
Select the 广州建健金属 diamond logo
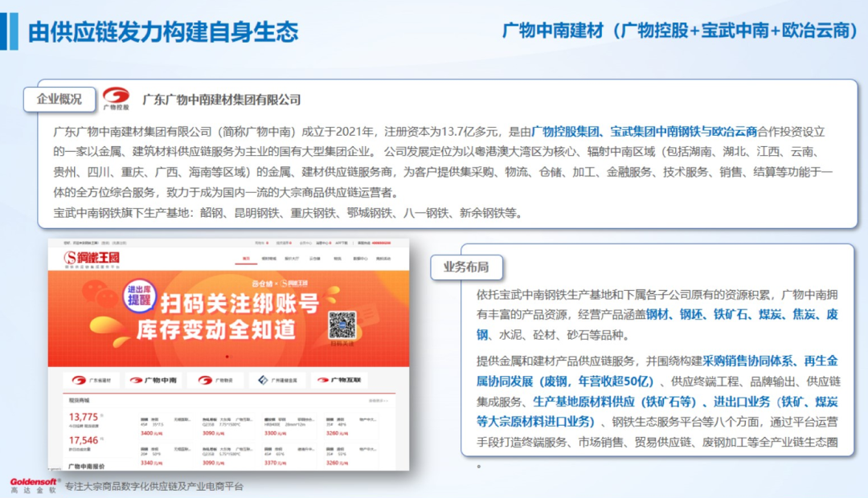pos(277,380)
